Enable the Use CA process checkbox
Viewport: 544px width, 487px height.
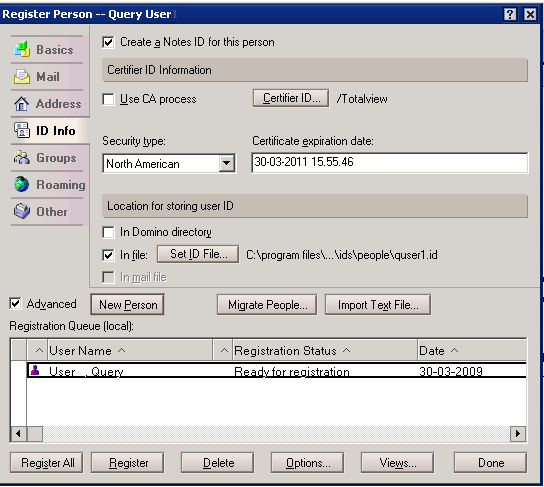pyautogui.click(x=108, y=100)
